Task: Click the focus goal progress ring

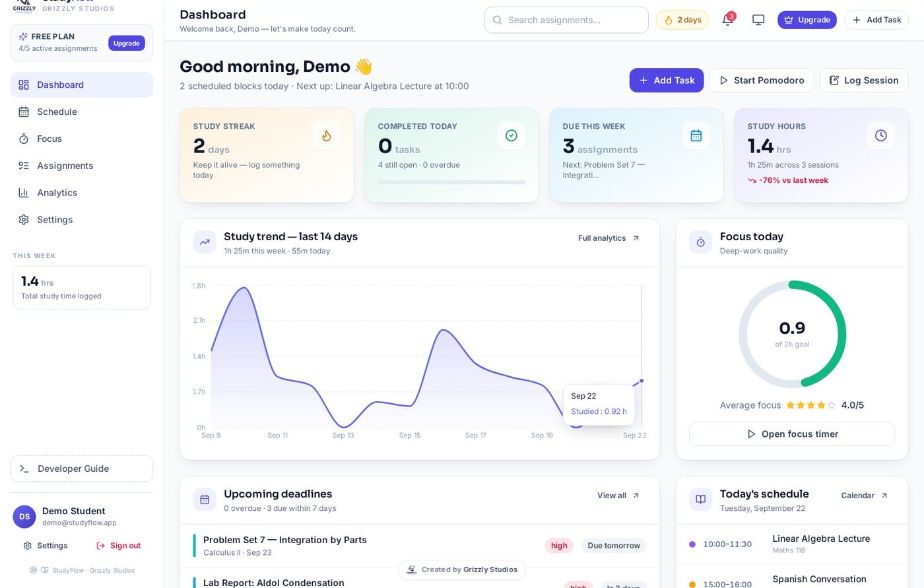Action: tap(792, 334)
